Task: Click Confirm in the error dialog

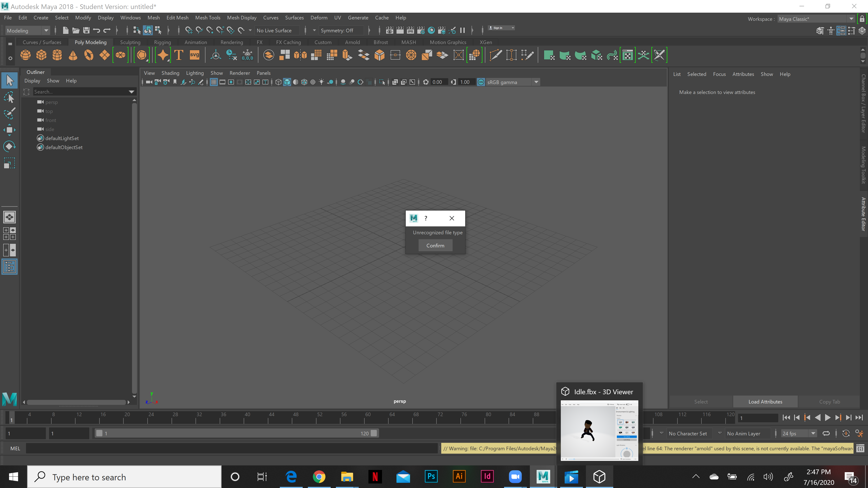Action: click(435, 246)
